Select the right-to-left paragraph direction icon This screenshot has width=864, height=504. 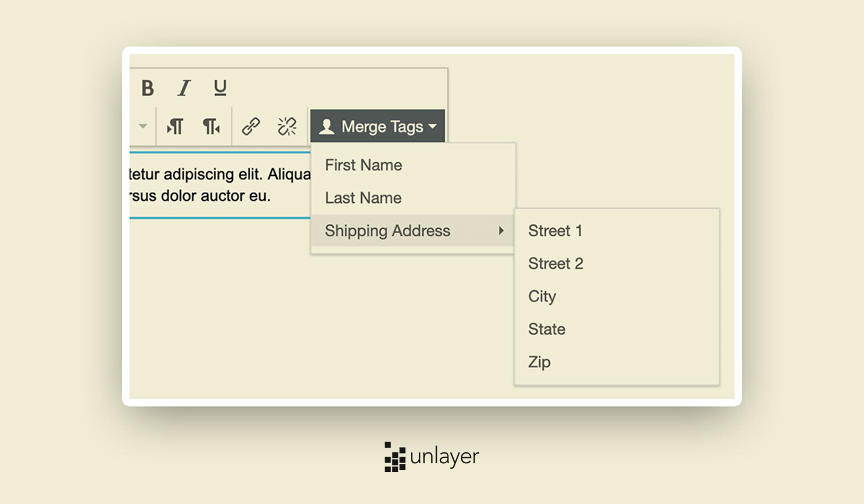[x=212, y=126]
